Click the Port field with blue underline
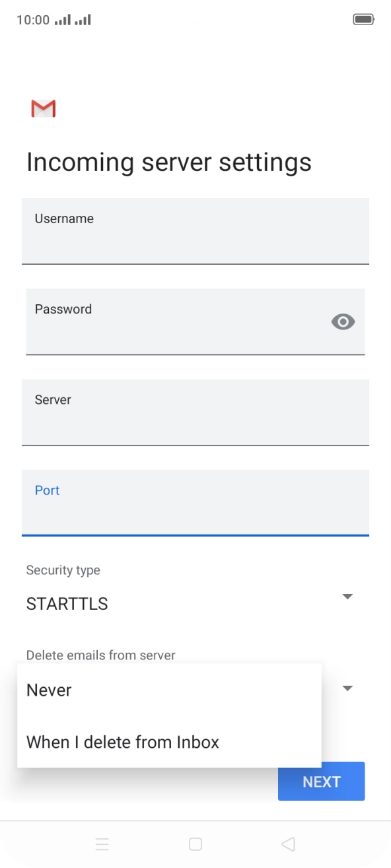 coord(196,503)
